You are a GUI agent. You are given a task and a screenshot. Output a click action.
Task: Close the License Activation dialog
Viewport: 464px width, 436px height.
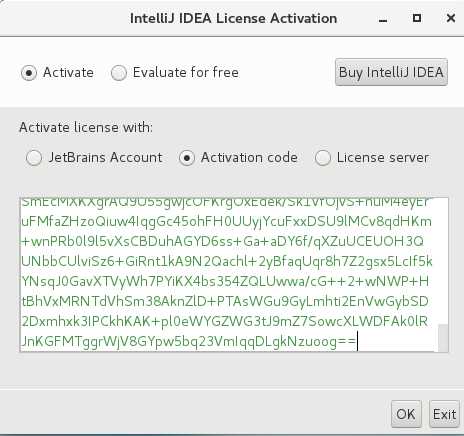click(451, 18)
